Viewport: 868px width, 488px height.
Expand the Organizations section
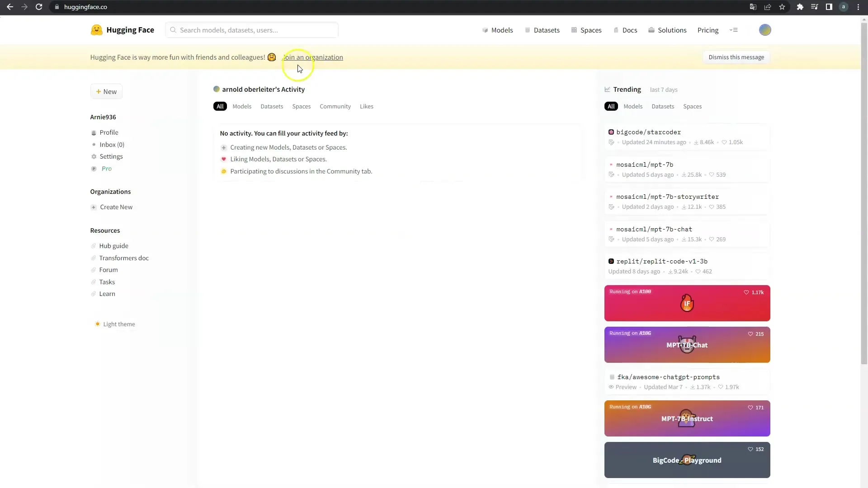(110, 191)
